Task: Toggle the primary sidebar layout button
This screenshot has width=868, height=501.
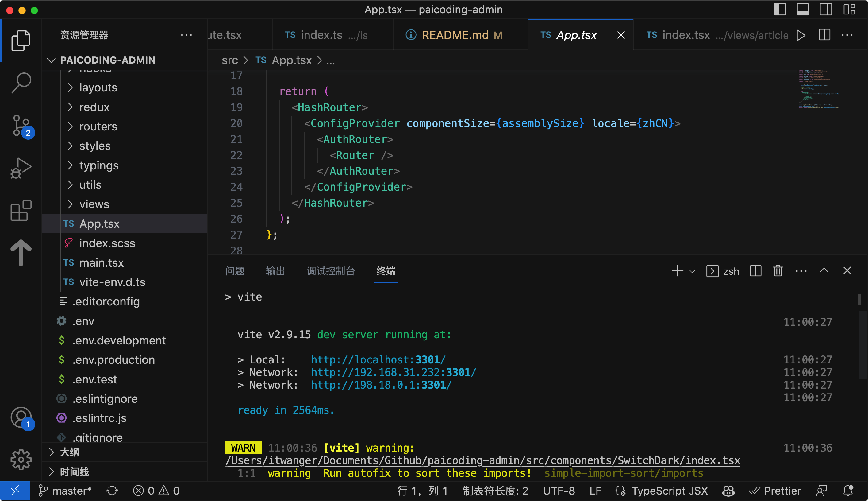Action: (780, 9)
